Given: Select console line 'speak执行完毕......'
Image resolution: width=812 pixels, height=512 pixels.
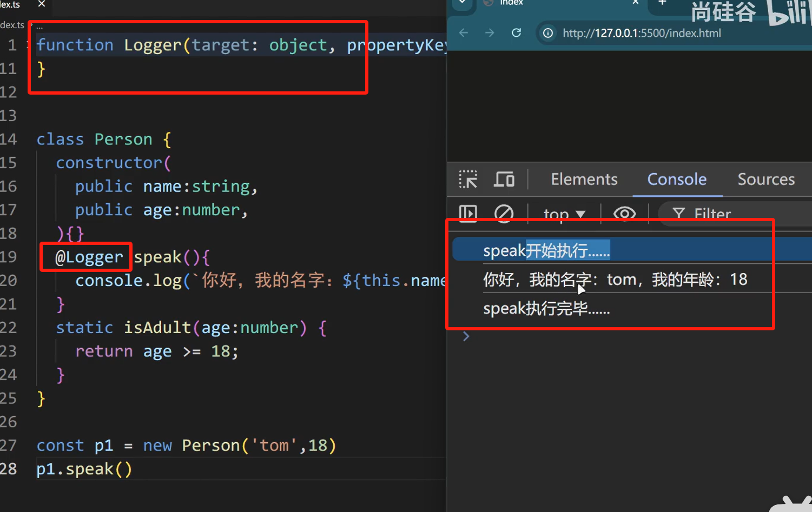Looking at the screenshot, I should (x=546, y=308).
